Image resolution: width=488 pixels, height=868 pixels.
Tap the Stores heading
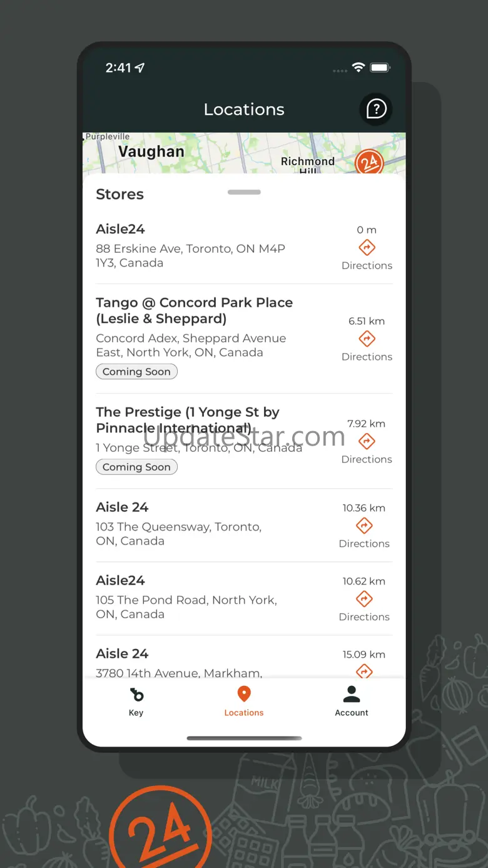(119, 194)
